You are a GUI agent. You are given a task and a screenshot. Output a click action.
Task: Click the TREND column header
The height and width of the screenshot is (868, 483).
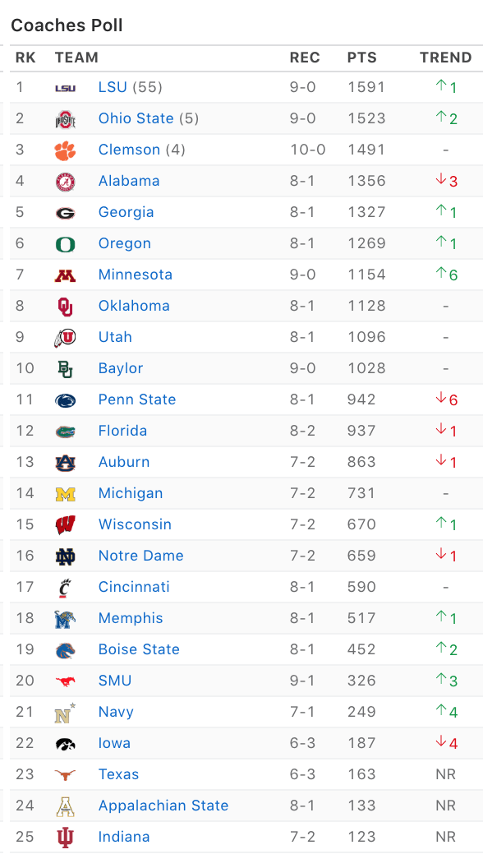tap(445, 58)
